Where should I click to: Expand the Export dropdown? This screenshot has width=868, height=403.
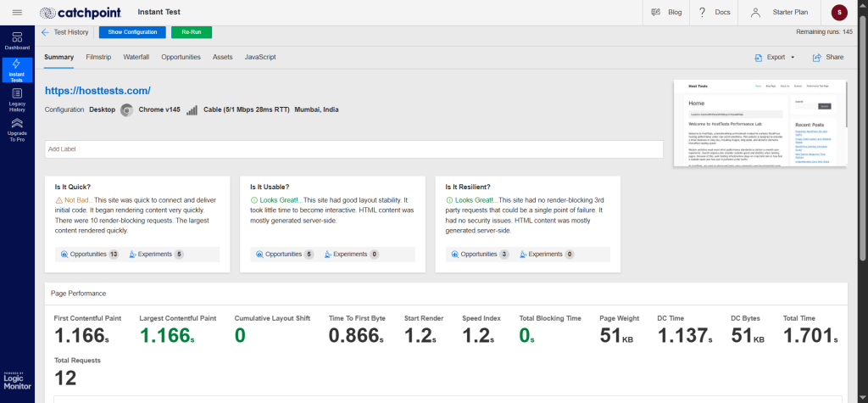point(775,58)
